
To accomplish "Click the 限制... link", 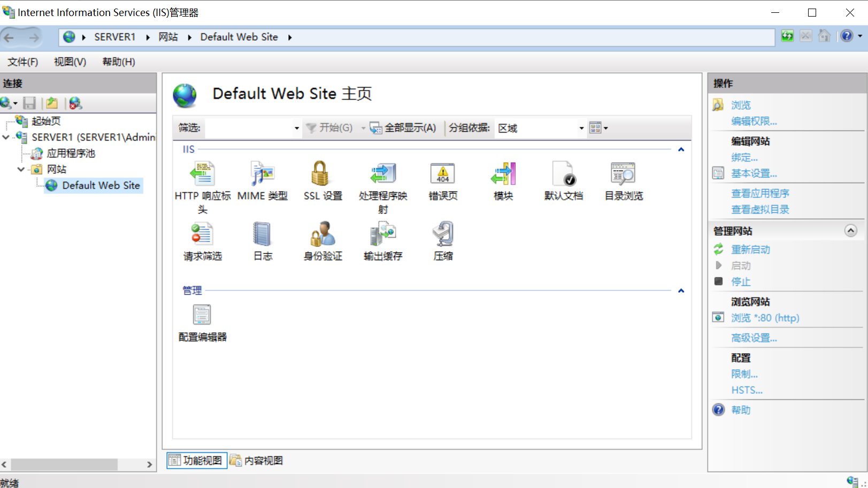I will pyautogui.click(x=744, y=375).
